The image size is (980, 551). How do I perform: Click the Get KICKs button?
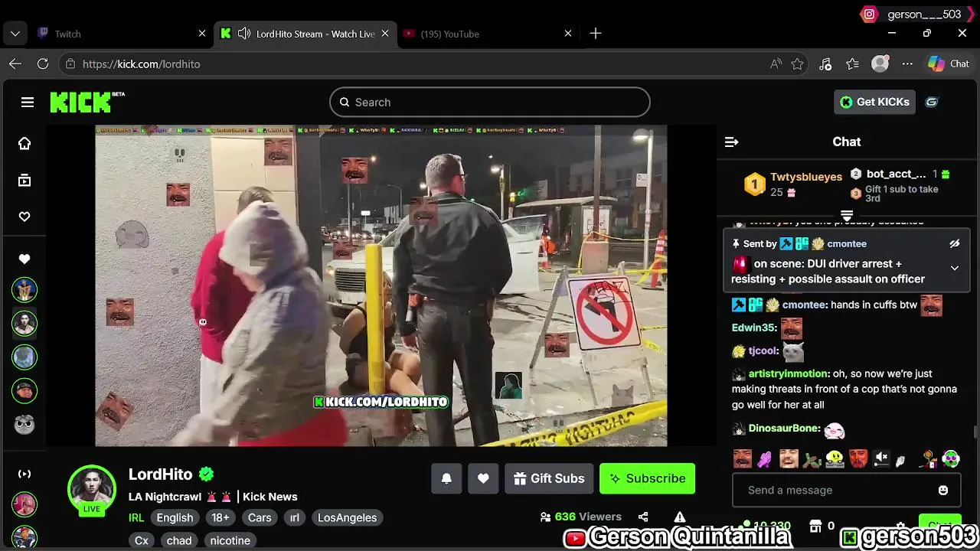[x=874, y=102]
